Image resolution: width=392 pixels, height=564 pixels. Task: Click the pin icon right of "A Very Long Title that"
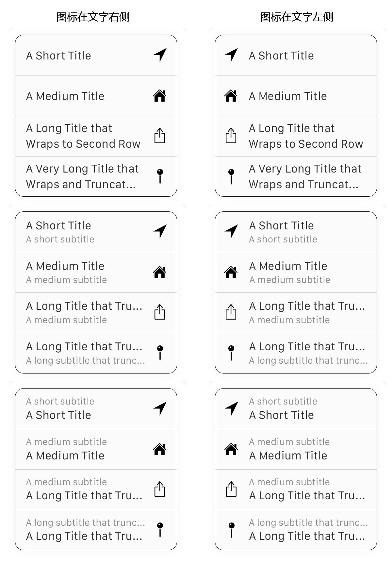point(160,176)
